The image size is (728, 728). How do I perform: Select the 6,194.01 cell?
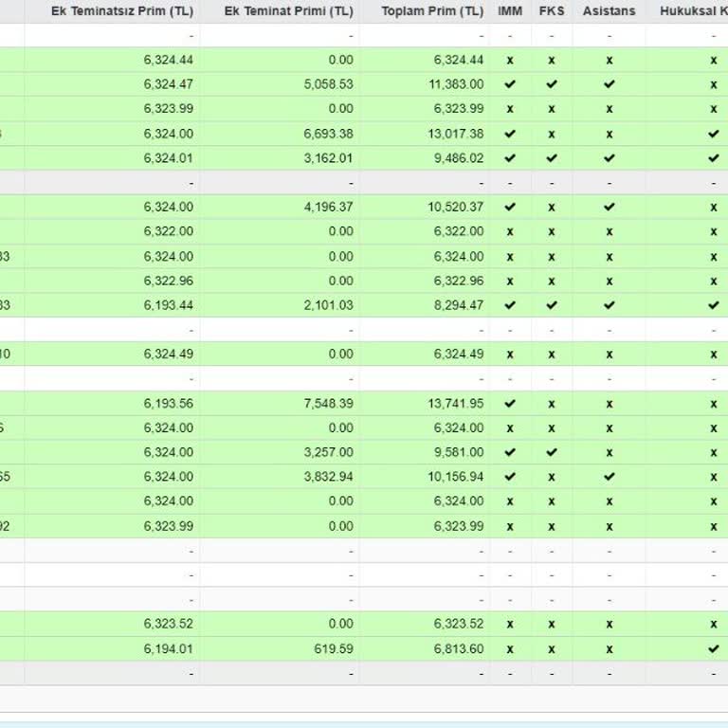tap(169, 649)
